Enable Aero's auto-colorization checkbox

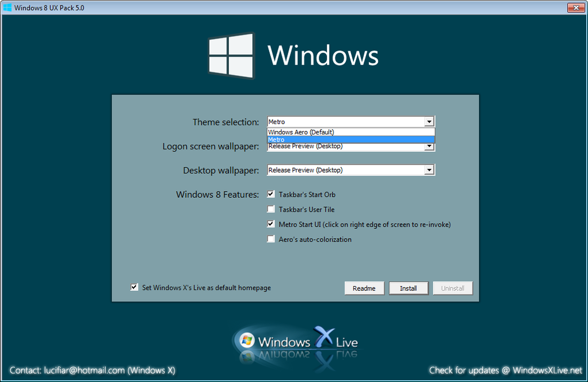(271, 239)
